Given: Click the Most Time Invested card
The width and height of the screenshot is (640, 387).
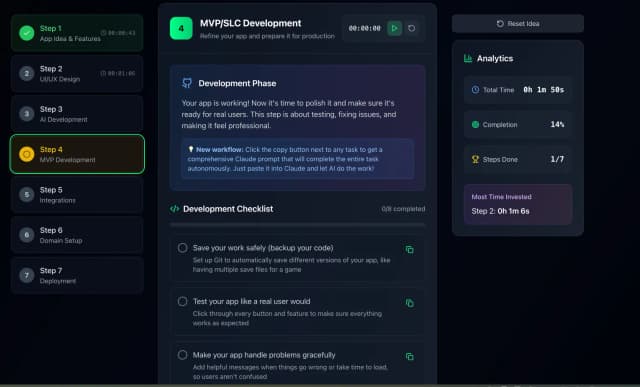Looking at the screenshot, I should [518, 204].
